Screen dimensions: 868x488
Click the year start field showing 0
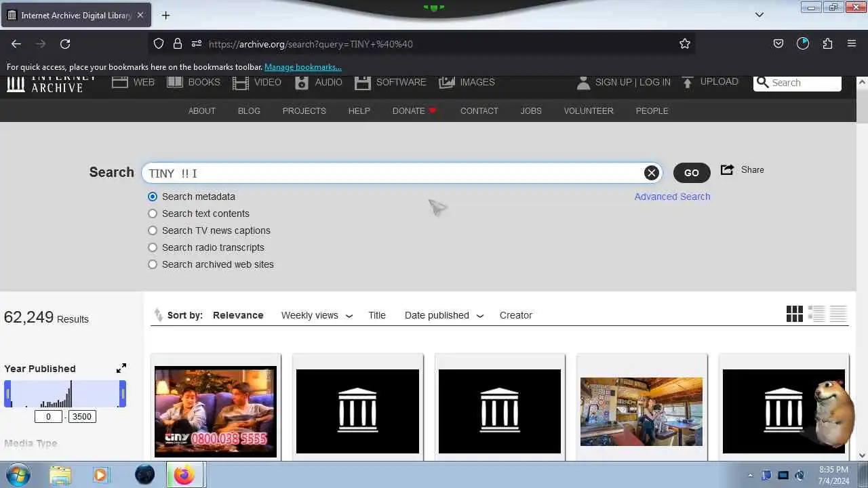(x=48, y=416)
